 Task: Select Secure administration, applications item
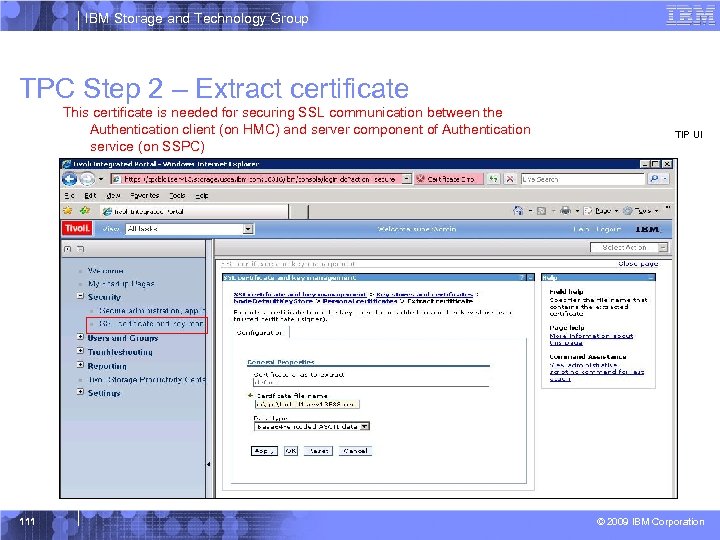point(152,310)
